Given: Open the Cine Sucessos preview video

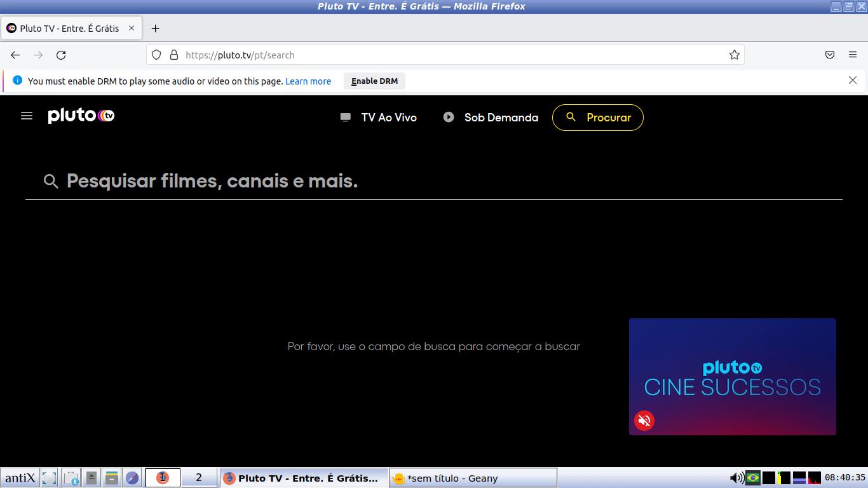Looking at the screenshot, I should coord(733,377).
